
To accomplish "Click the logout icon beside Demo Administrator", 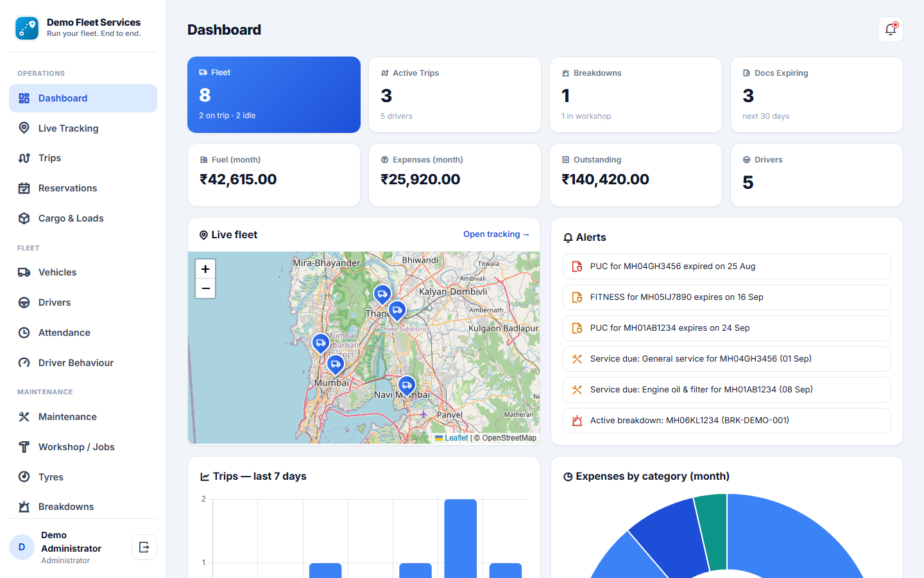I will pos(144,547).
